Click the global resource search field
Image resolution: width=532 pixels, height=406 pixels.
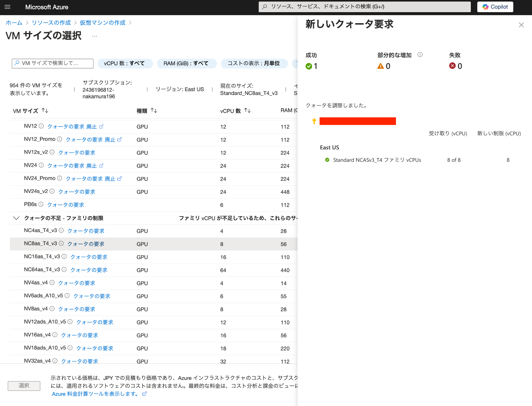[x=364, y=7]
